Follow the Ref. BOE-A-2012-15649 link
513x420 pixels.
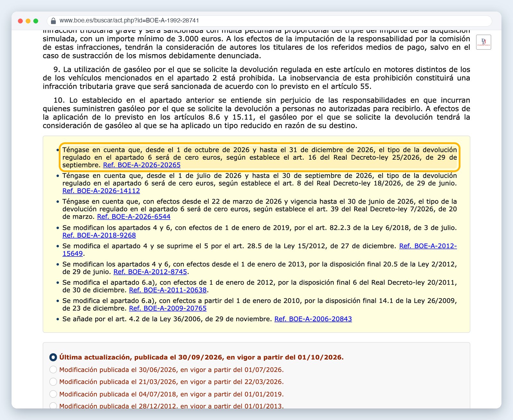pyautogui.click(x=428, y=246)
